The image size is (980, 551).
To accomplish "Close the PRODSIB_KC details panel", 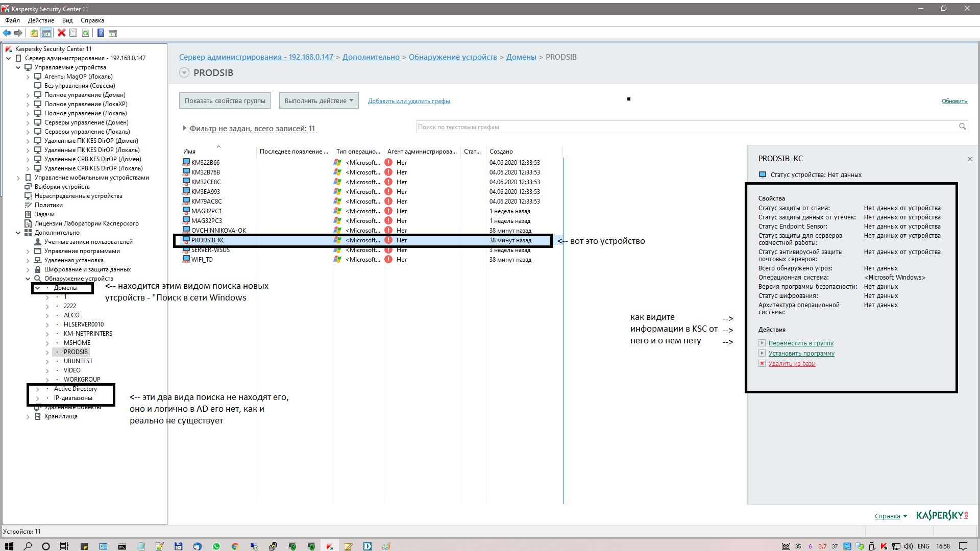I will coord(970,159).
